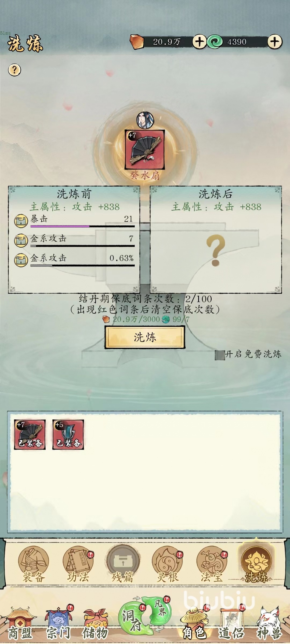Select the +7 fan equipment thumbnail
This screenshot has width=290, height=644.
coord(30,434)
